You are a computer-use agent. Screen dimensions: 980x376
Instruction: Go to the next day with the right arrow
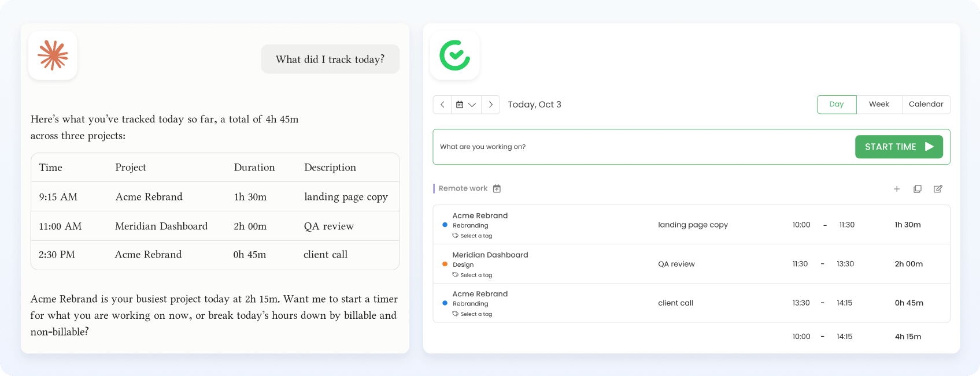pyautogui.click(x=490, y=105)
